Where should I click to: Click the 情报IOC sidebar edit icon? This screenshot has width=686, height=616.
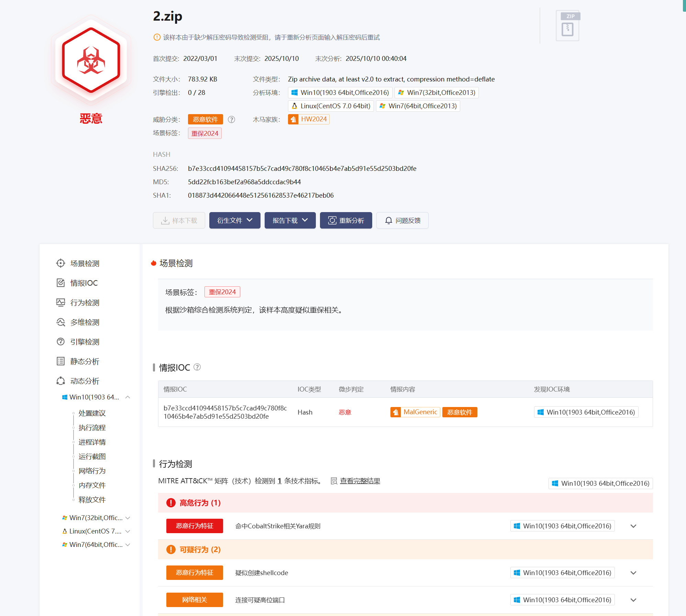(60, 283)
